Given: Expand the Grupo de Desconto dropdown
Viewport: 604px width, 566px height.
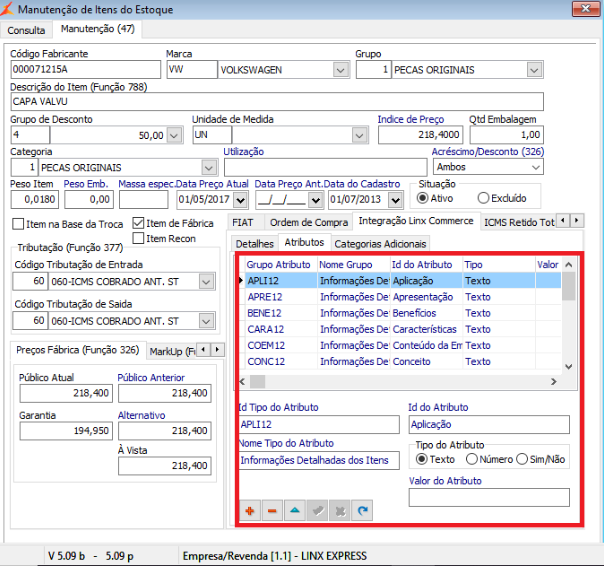Looking at the screenshot, I should (x=174, y=135).
